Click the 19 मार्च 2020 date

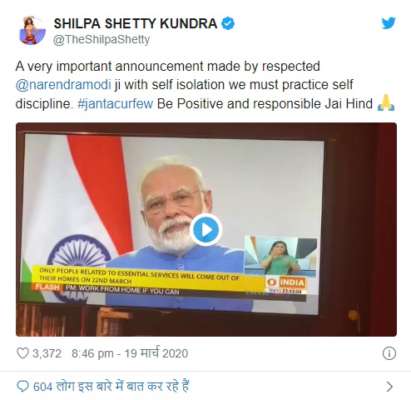coord(156,353)
